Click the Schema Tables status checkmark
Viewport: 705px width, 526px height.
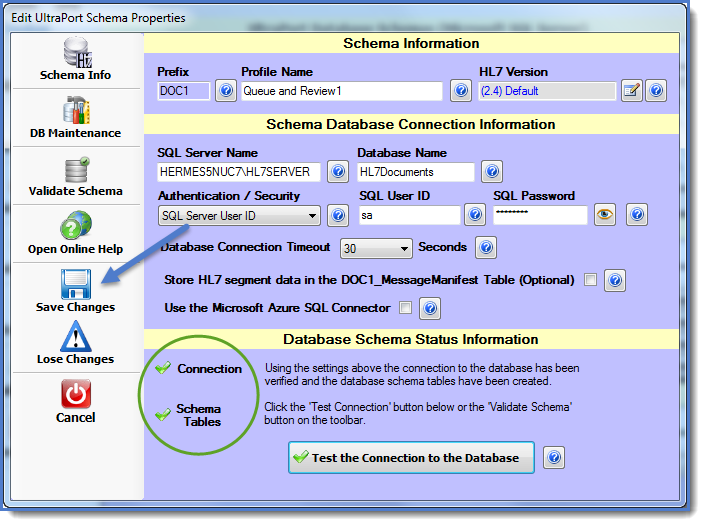(163, 414)
